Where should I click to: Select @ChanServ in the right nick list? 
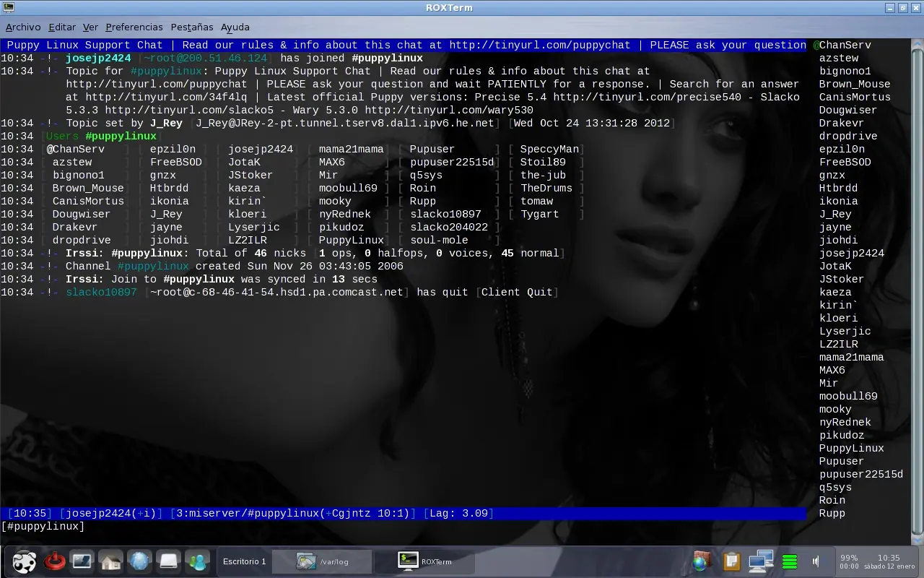point(842,45)
